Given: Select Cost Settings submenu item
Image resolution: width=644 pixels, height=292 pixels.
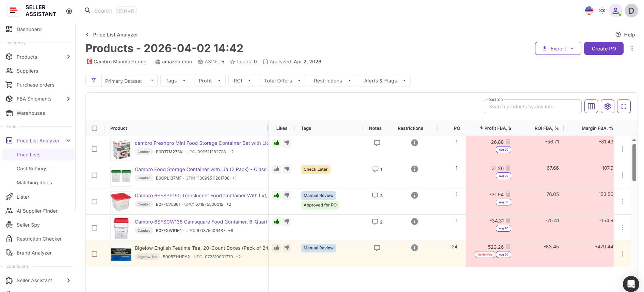Looking at the screenshot, I should coord(32,169).
